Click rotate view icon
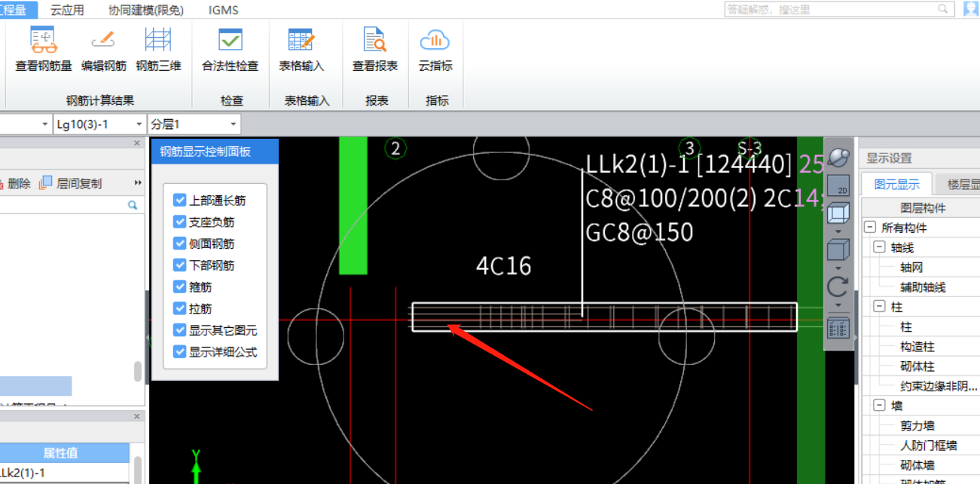 (838, 286)
